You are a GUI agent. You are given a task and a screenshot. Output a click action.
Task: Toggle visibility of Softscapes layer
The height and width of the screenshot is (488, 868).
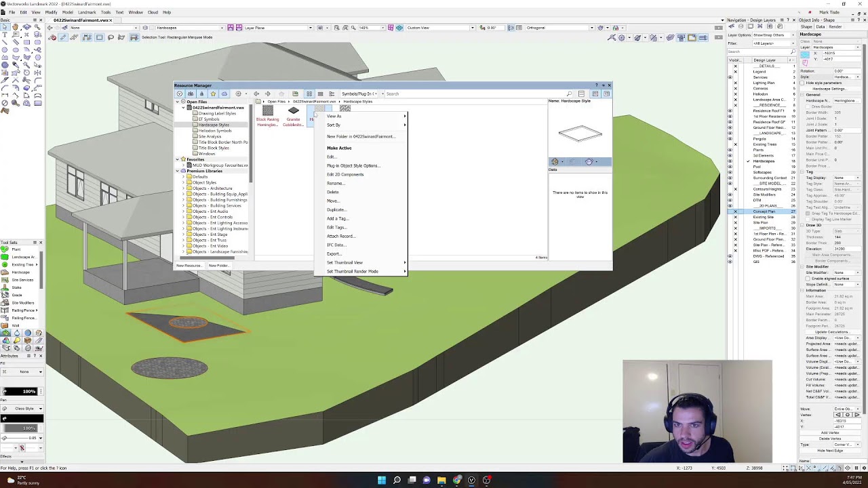pos(730,172)
